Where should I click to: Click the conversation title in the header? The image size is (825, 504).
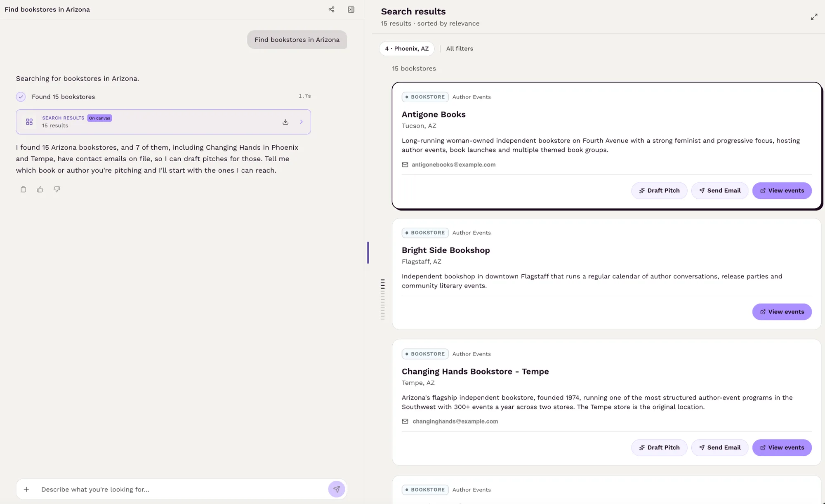click(x=47, y=9)
